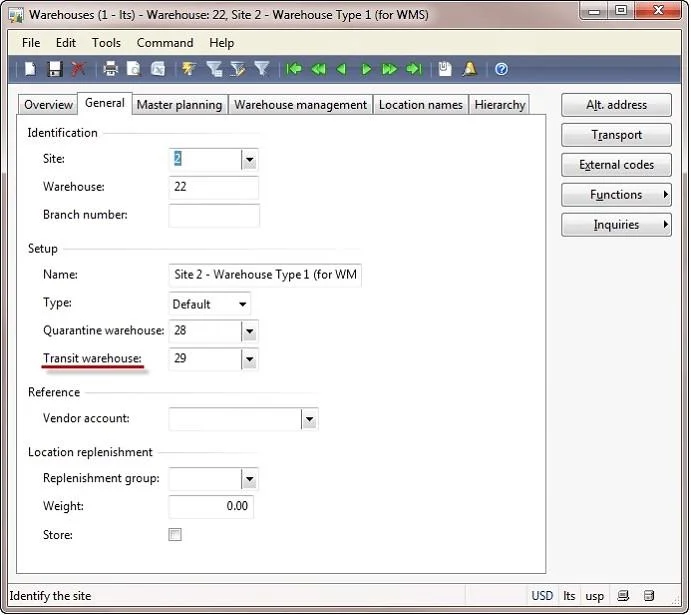This screenshot has width=691, height=615.
Task: Click USD currency in status bar
Action: coord(542,596)
